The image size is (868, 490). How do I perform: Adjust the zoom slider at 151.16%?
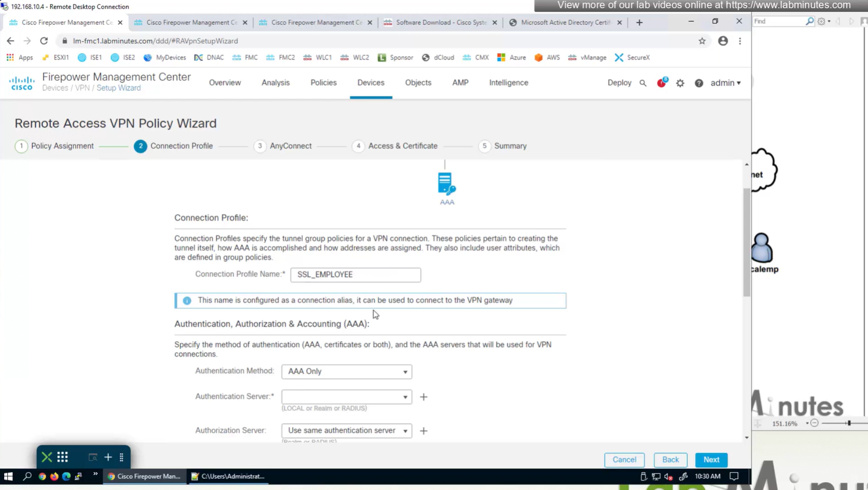(849, 423)
